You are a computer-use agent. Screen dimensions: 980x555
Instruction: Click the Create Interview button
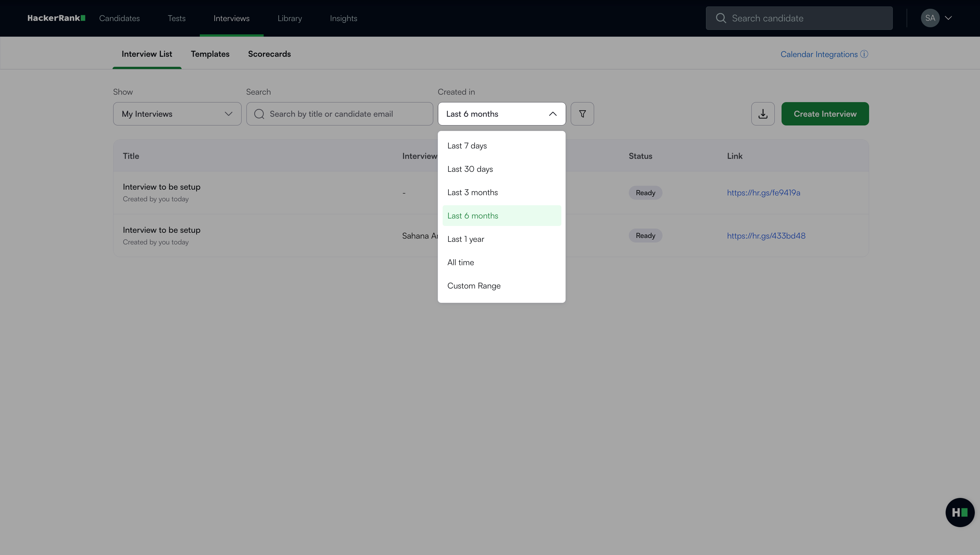click(825, 113)
